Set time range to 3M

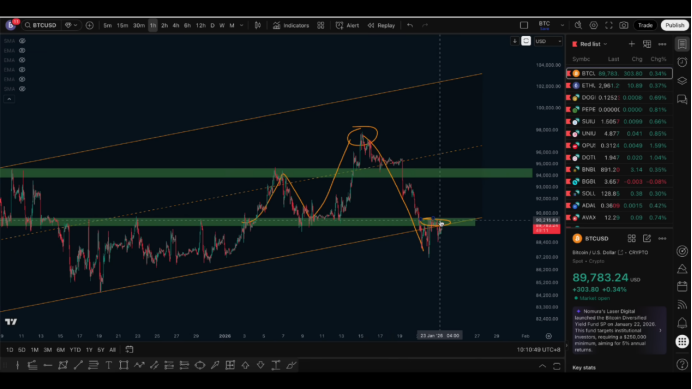48,350
